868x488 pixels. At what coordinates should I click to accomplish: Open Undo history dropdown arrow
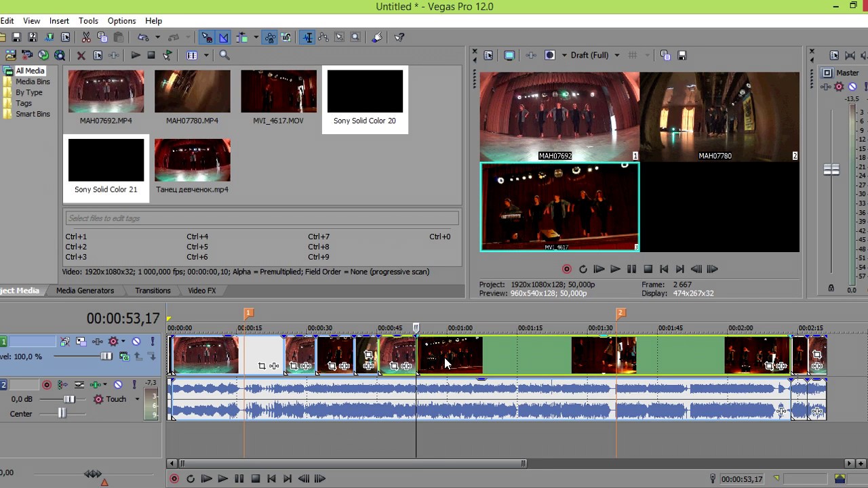(x=157, y=37)
